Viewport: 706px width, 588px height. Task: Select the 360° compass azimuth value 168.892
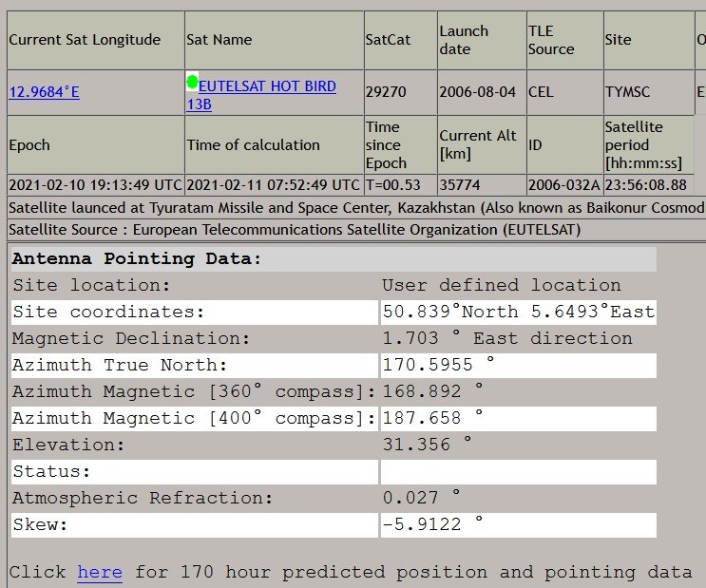pos(422,391)
